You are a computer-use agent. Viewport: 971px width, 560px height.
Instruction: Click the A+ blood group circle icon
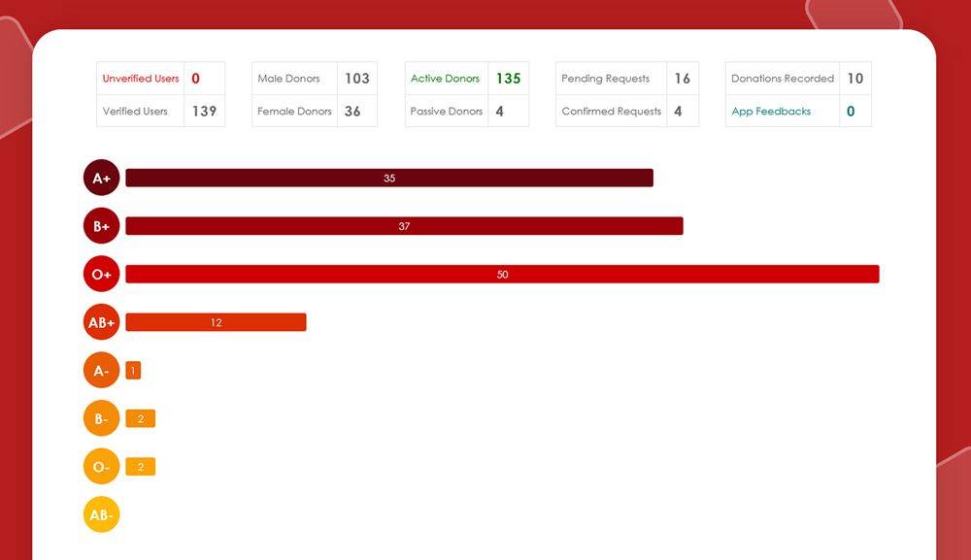tap(101, 179)
